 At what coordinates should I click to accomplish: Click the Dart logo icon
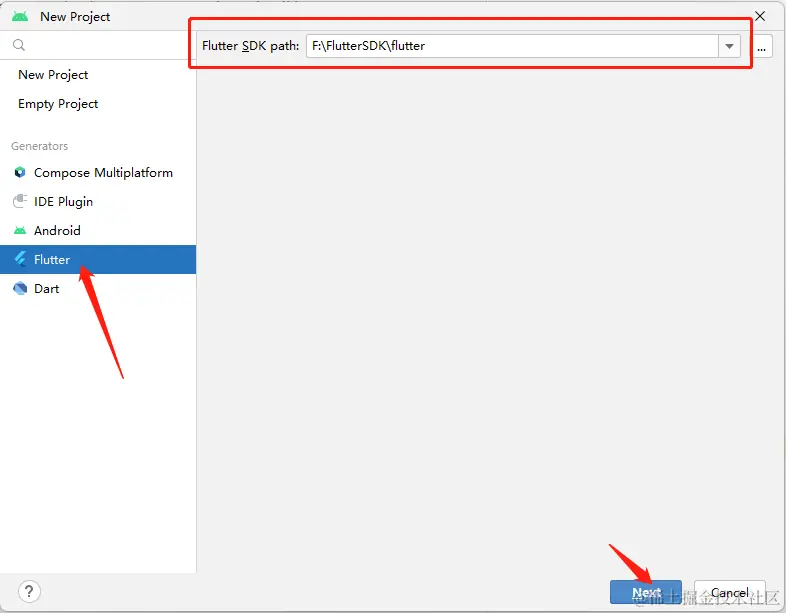(20, 289)
